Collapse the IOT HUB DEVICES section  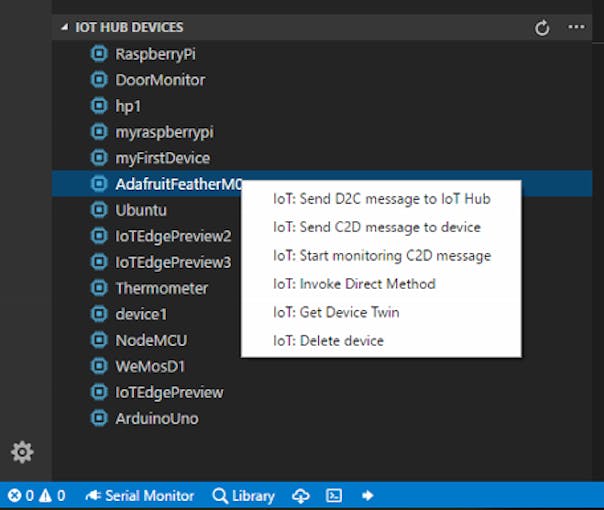pyautogui.click(x=64, y=27)
